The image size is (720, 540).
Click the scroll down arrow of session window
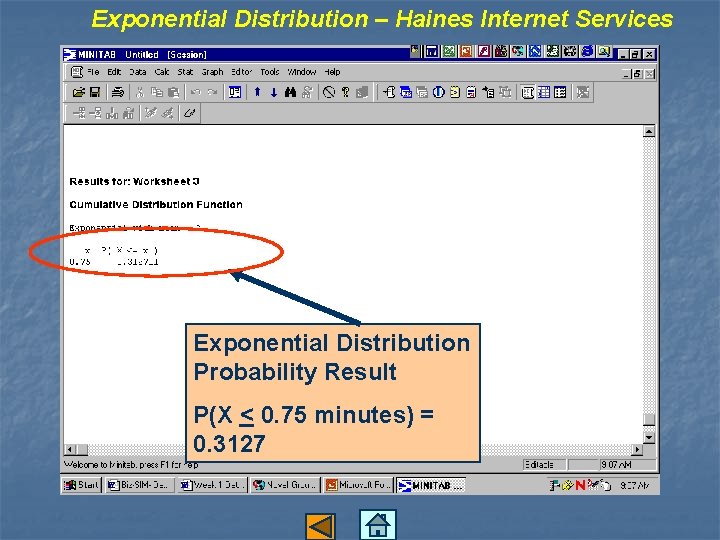click(649, 438)
